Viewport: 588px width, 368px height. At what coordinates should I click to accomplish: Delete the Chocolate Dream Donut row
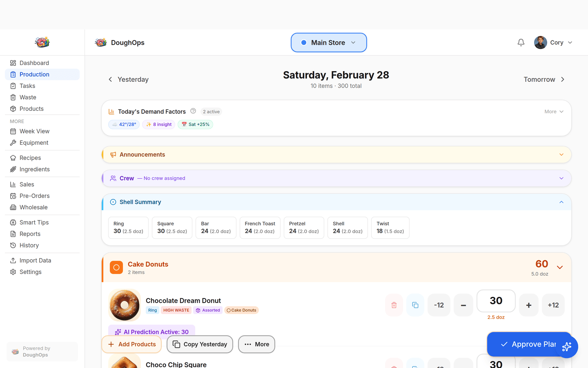(394, 305)
